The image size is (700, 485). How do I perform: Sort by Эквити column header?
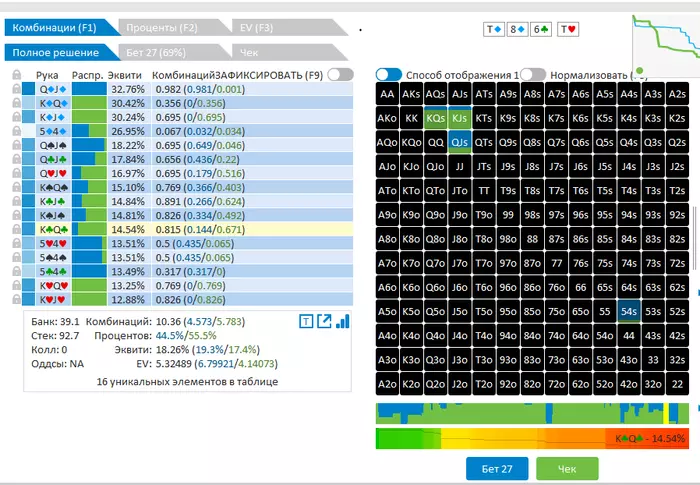point(125,75)
